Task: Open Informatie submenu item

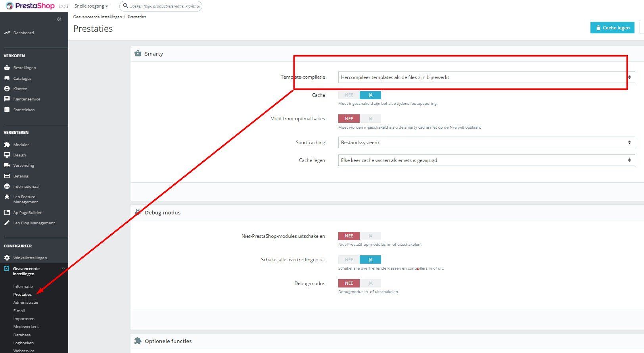Action: pyautogui.click(x=23, y=286)
